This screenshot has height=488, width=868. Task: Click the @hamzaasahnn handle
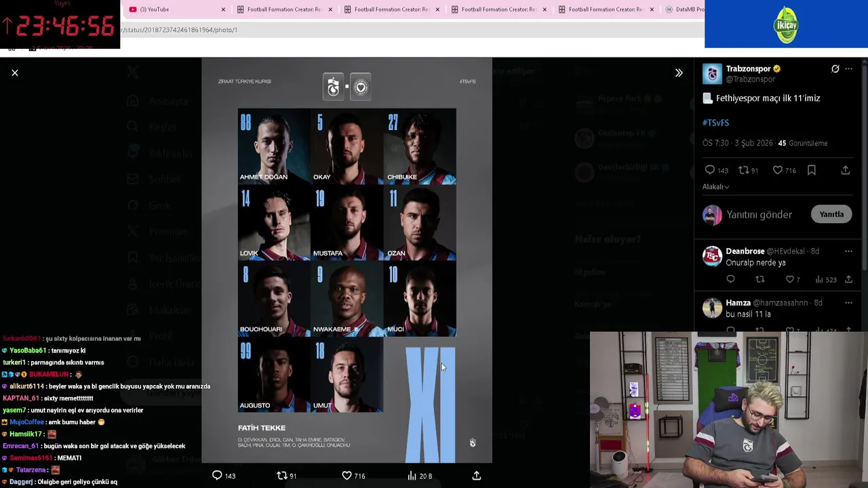pos(781,302)
